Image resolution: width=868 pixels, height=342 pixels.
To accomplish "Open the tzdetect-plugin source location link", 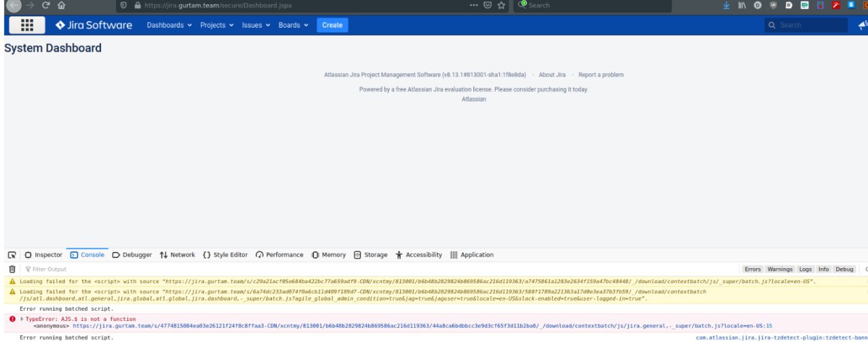I will 782,337.
